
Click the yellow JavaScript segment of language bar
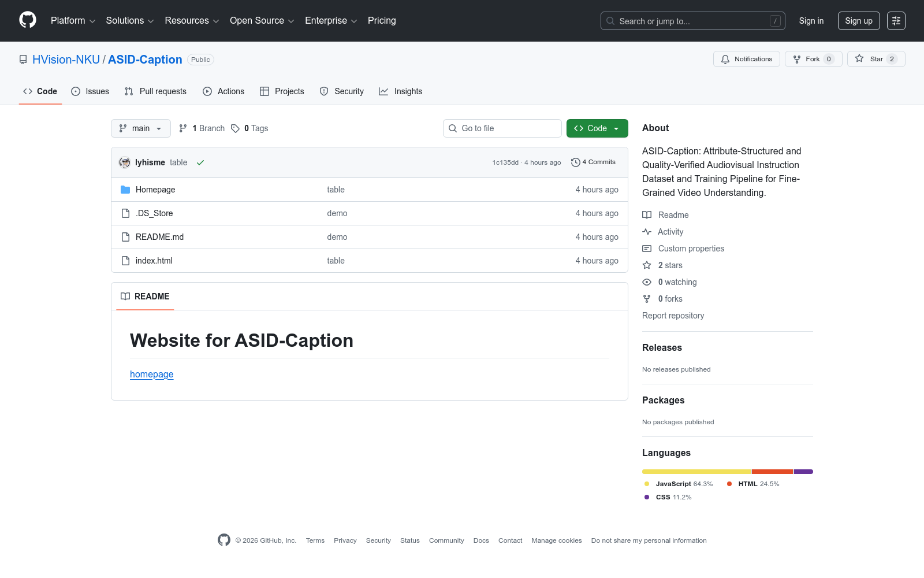click(696, 472)
